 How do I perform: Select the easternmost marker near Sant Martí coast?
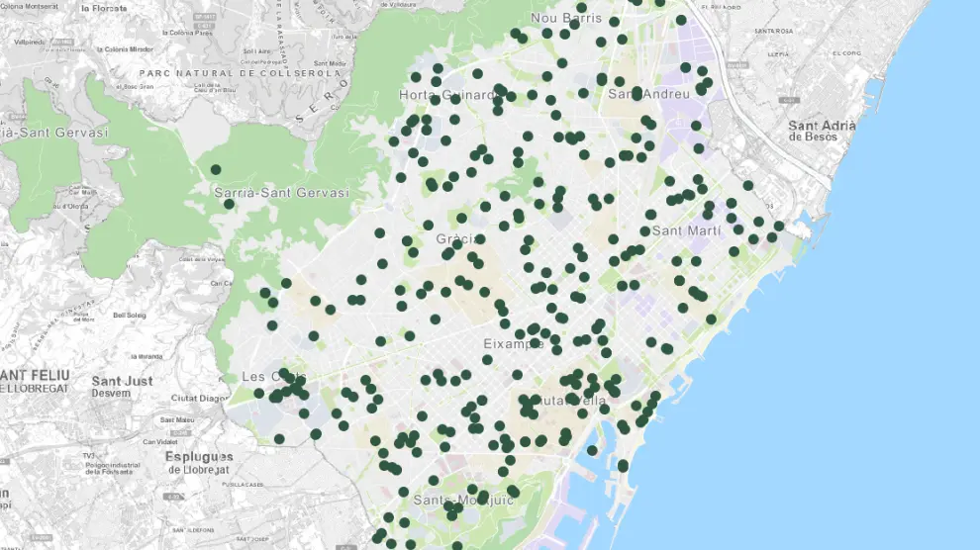(779, 226)
